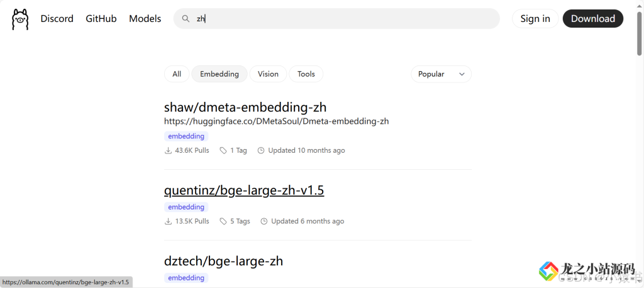Screen dimensions: 644x288
Task: Click the download icon beside 43.6K Pulls
Action: pyautogui.click(x=168, y=150)
